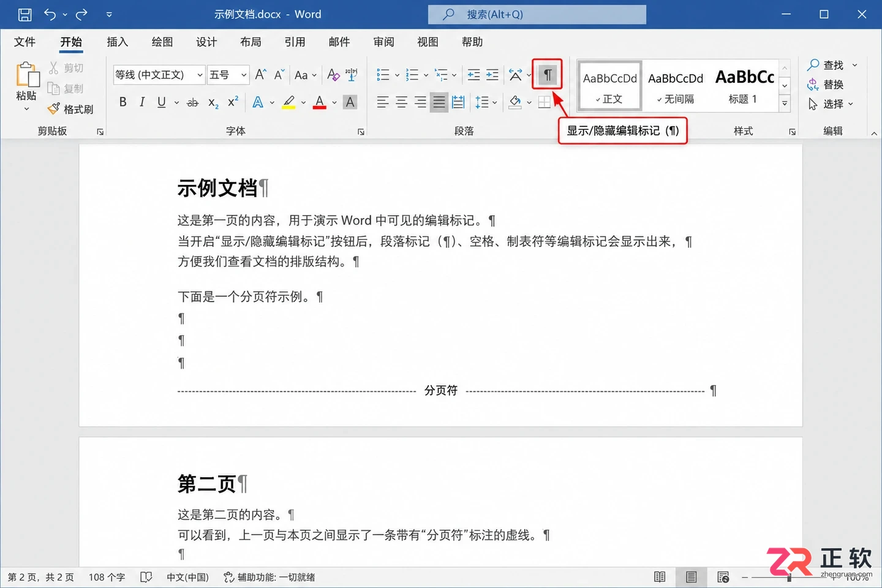The image size is (882, 588).
Task: Switch to the 布局 (Layout) tab
Action: [251, 42]
